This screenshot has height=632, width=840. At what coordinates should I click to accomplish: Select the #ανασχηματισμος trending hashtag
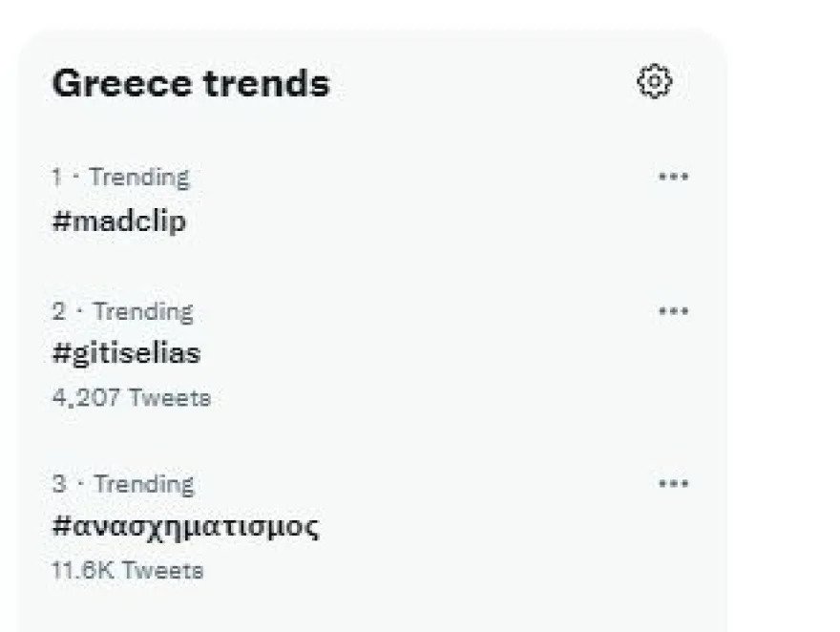(x=185, y=526)
